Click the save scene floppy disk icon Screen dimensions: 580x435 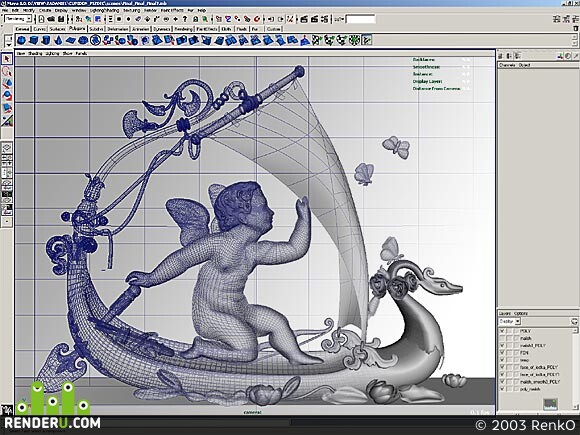click(x=61, y=19)
